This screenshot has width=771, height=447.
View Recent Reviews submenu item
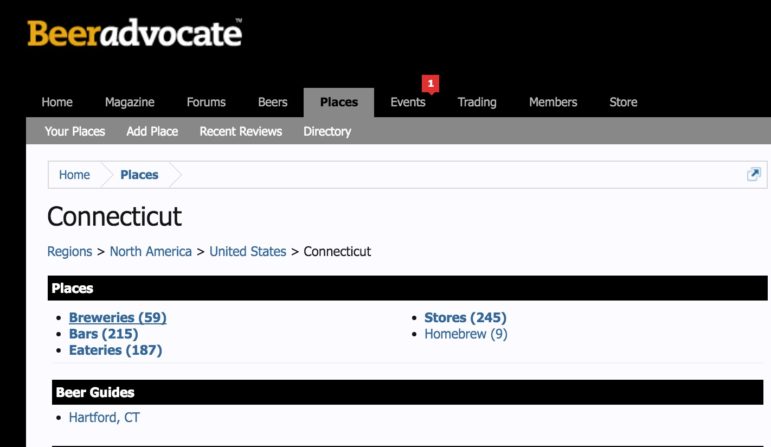pyautogui.click(x=241, y=131)
